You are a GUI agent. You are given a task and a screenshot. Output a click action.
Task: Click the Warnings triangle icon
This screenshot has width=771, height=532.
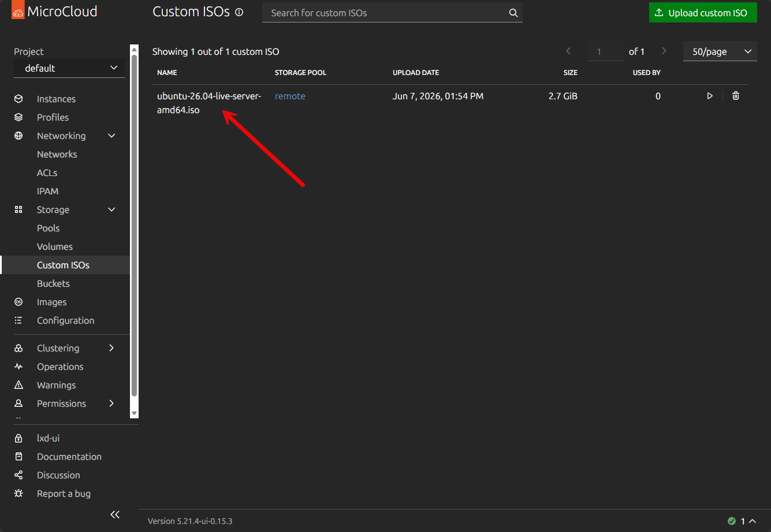[18, 385]
